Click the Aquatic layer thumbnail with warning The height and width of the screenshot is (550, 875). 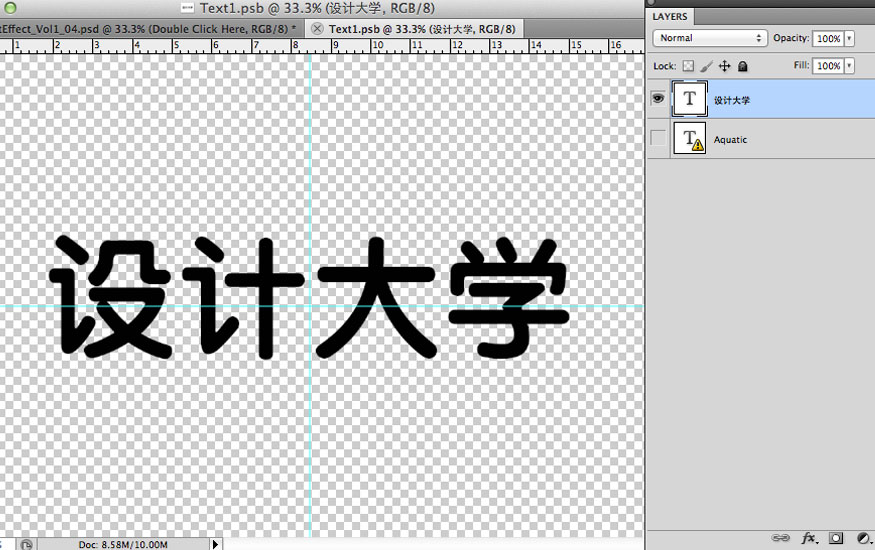(x=690, y=138)
